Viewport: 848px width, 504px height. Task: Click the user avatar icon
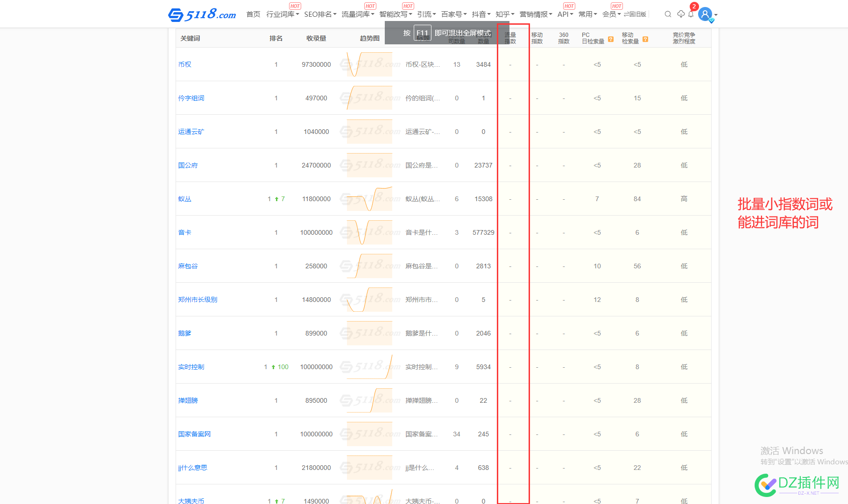705,14
